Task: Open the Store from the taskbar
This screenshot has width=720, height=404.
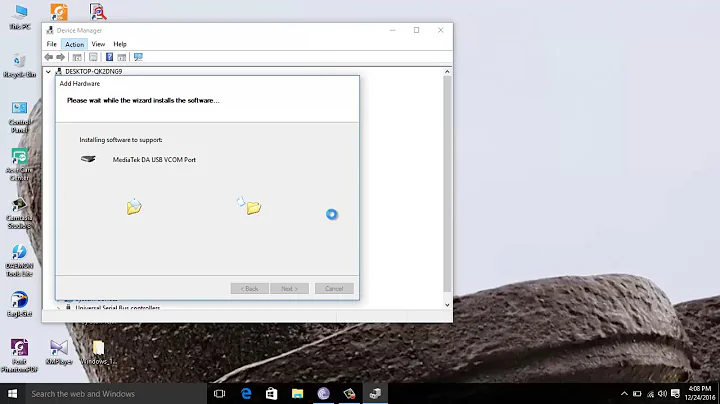Action: (272, 393)
